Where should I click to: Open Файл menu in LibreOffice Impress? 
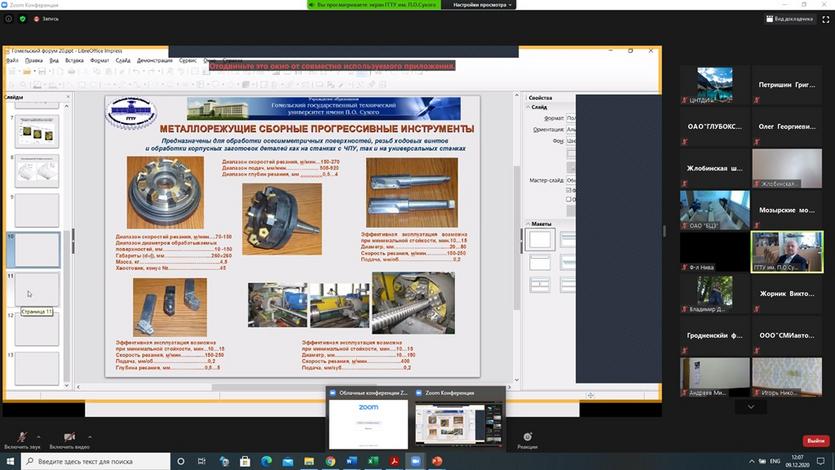[12, 61]
